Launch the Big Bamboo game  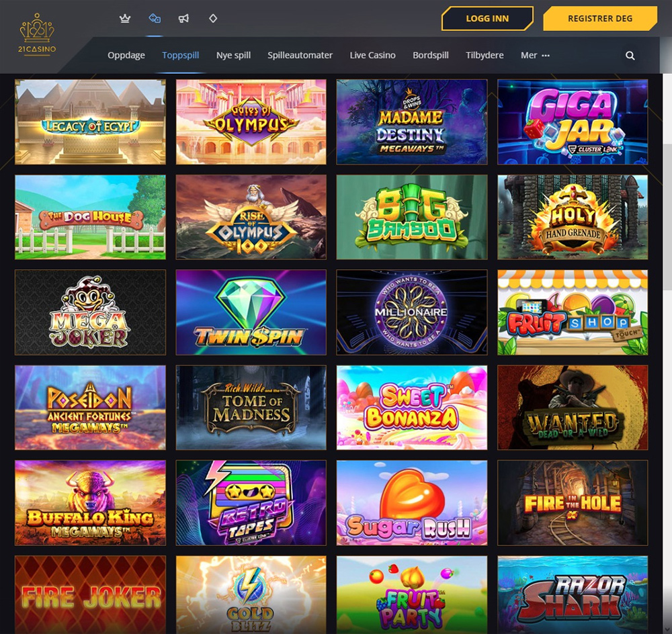pyautogui.click(x=411, y=217)
